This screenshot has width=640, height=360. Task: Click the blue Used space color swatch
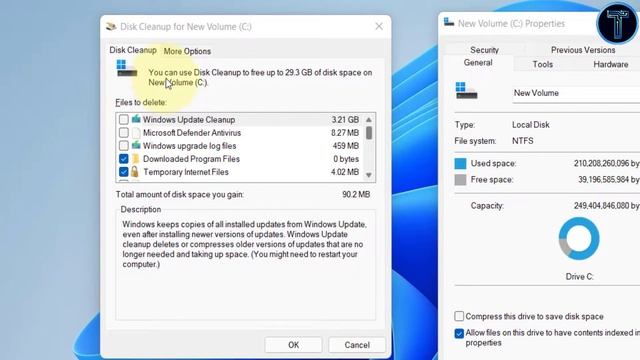[460, 163]
